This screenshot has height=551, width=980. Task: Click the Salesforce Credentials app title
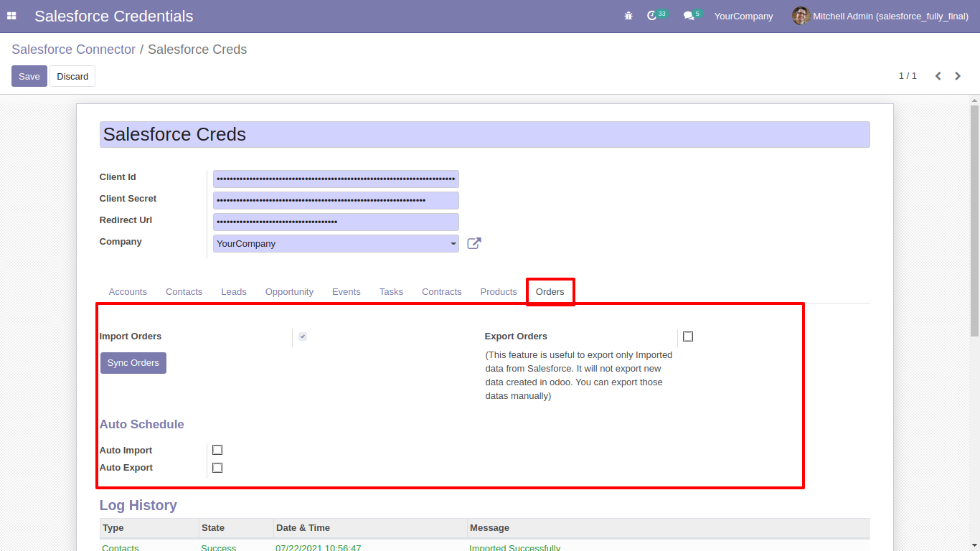tap(114, 16)
